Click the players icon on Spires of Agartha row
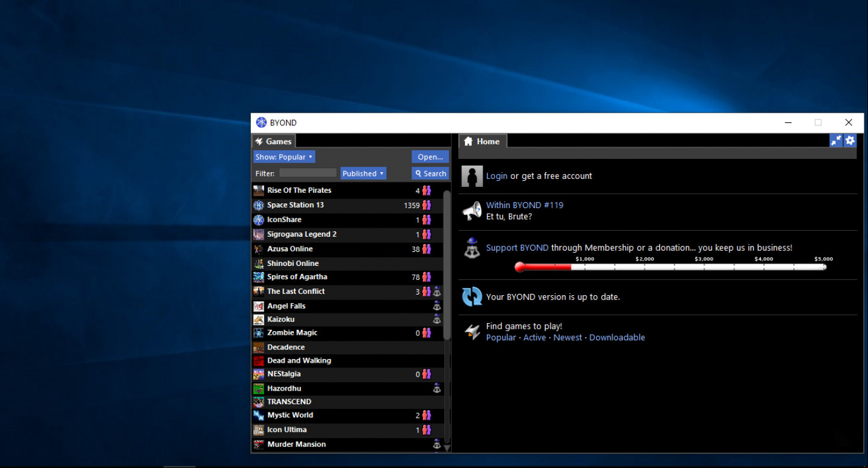Screen dimensions: 868x468 point(427,277)
